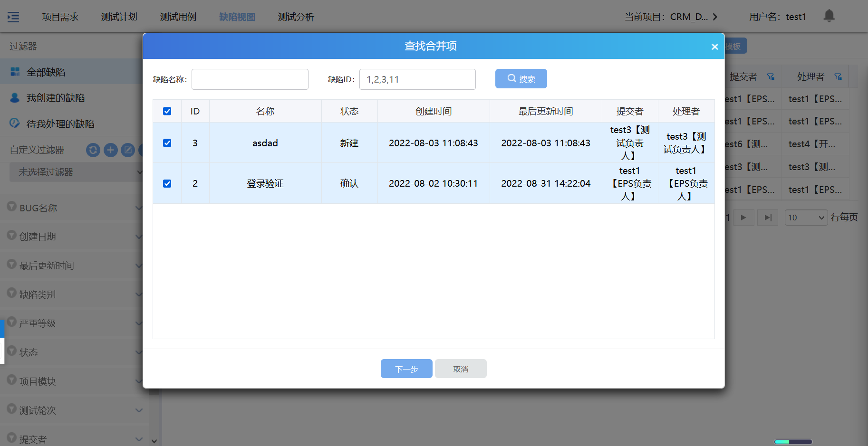Go to the last page of results

tap(767, 218)
